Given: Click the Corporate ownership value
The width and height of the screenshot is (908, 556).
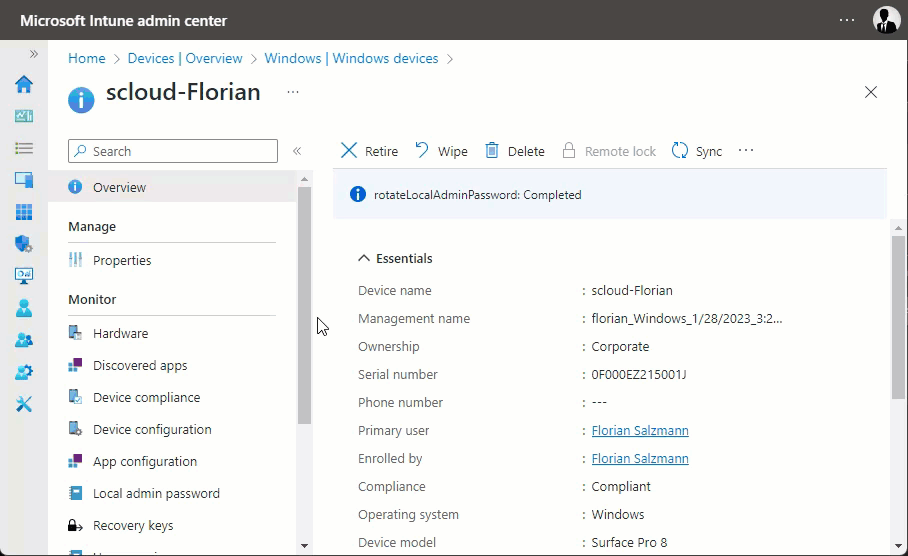Looking at the screenshot, I should pos(620,346).
